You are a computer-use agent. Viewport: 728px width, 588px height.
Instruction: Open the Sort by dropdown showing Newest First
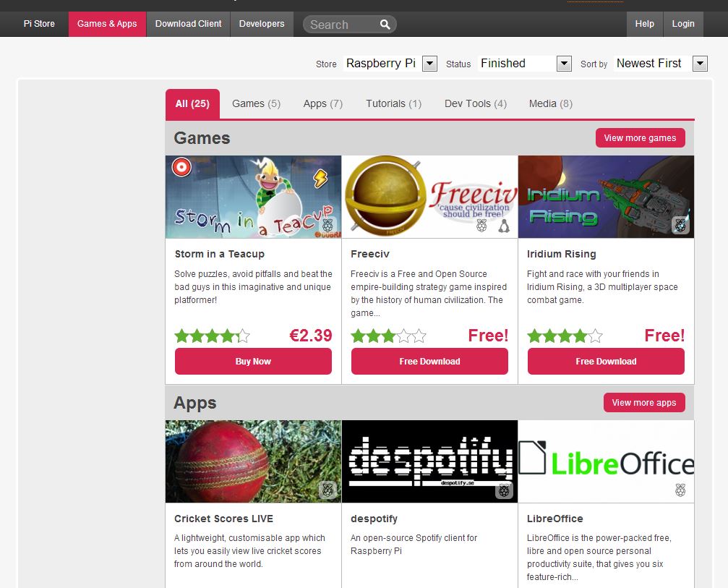[661, 63]
